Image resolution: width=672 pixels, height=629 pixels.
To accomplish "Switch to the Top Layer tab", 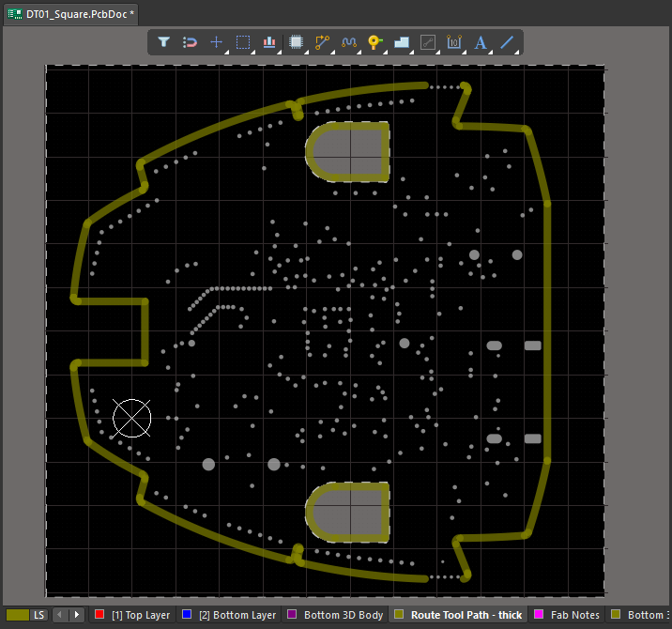I will click(132, 615).
